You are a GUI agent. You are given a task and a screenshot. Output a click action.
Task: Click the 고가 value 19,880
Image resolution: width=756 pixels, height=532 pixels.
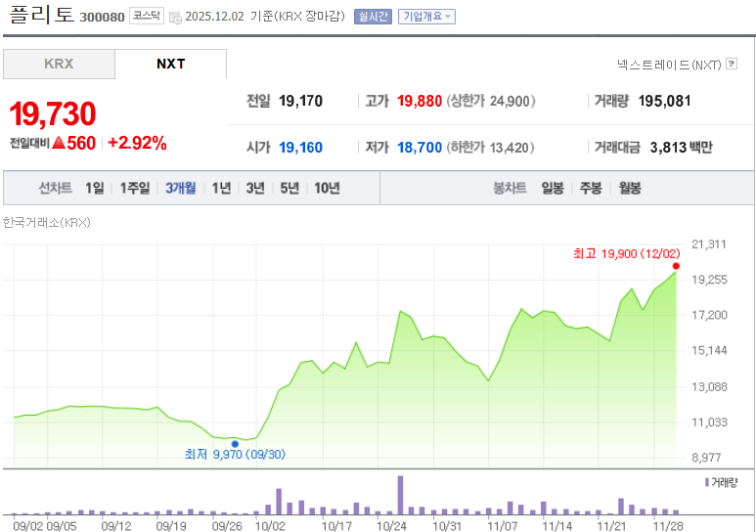click(420, 101)
